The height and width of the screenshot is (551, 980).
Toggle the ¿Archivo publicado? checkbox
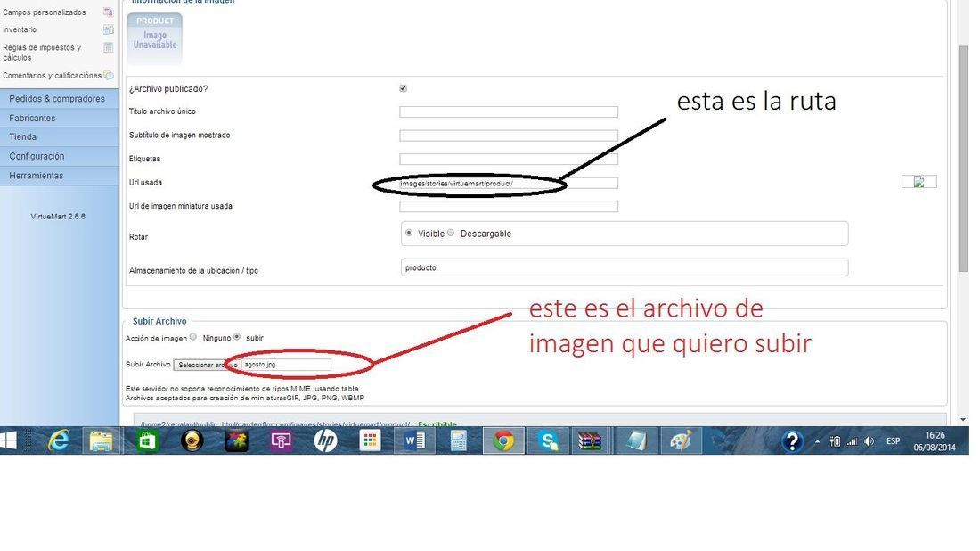403,88
